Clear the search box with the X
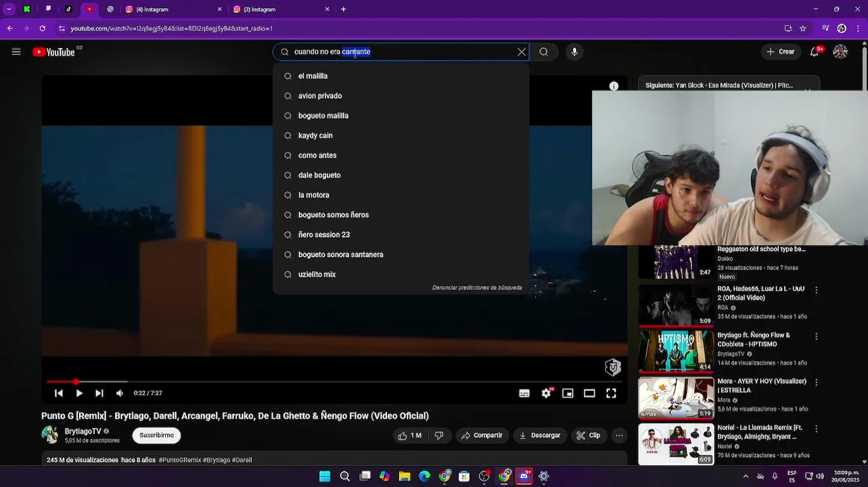Screen dimensions: 868x487 (x=522, y=52)
